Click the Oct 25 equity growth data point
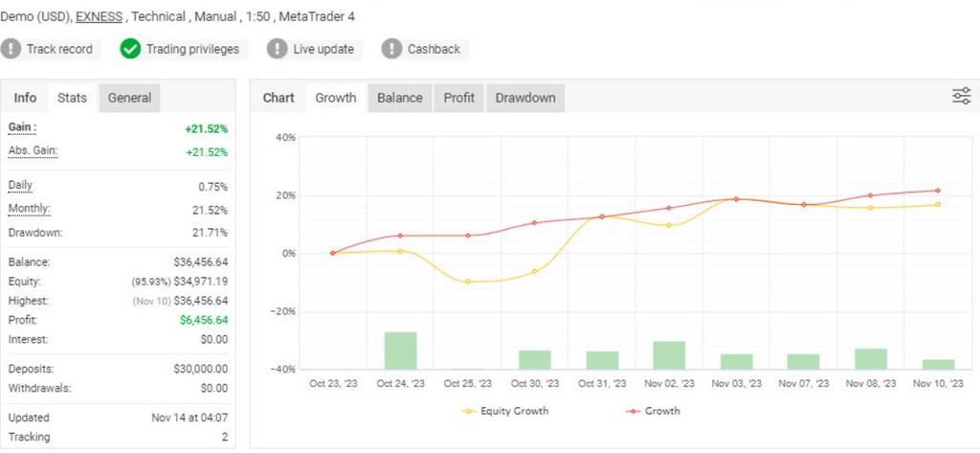 click(468, 282)
